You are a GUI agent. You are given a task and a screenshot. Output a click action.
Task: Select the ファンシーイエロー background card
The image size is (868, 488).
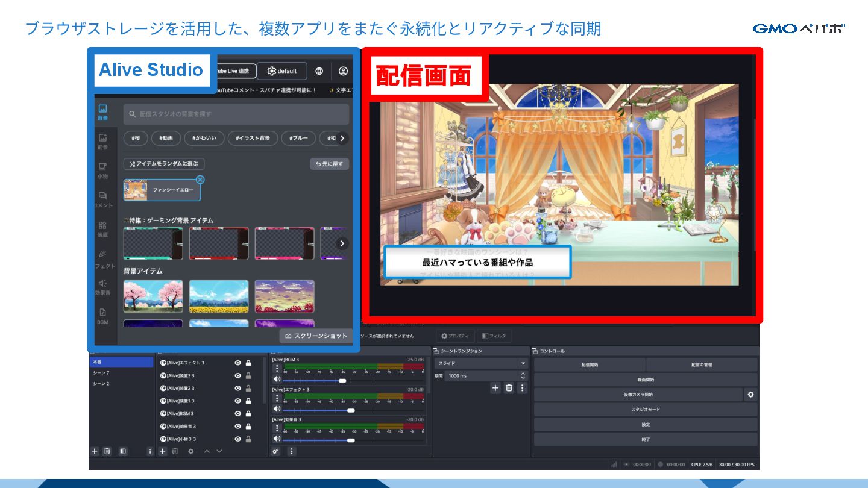162,190
